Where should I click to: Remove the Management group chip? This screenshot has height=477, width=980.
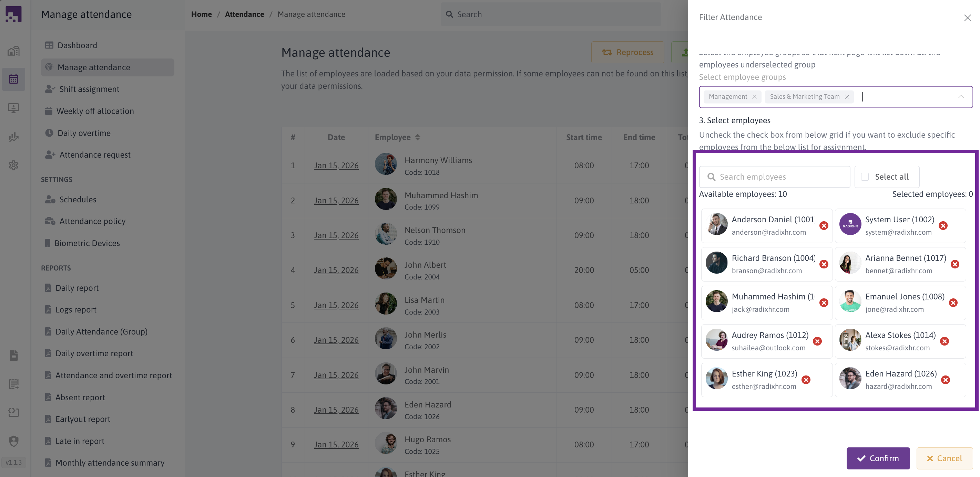click(755, 97)
